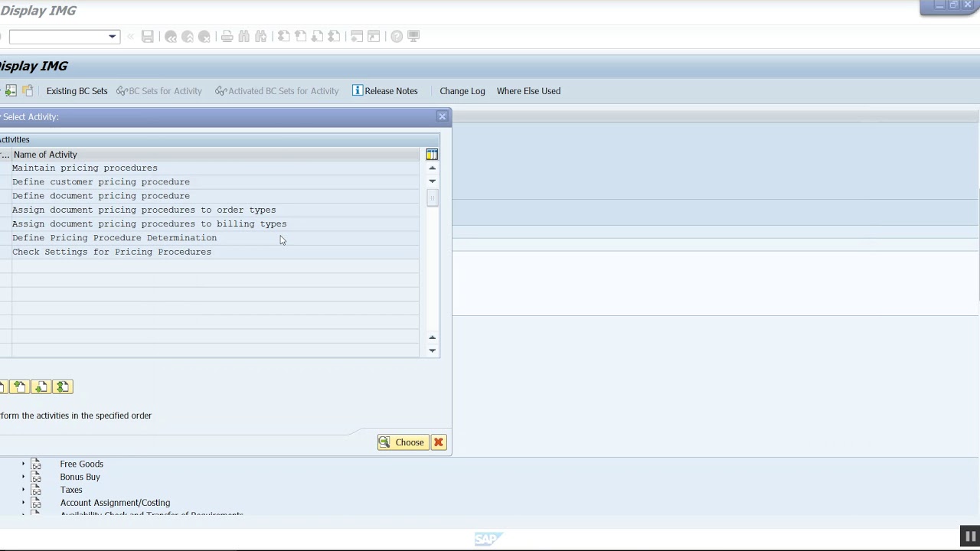Screen dimensions: 980x551
Task: Click the command input field
Action: coord(58,37)
